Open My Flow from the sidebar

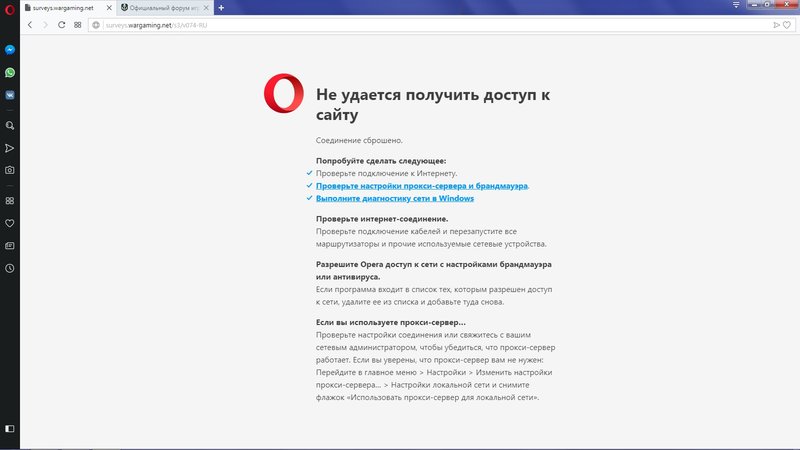coord(9,148)
